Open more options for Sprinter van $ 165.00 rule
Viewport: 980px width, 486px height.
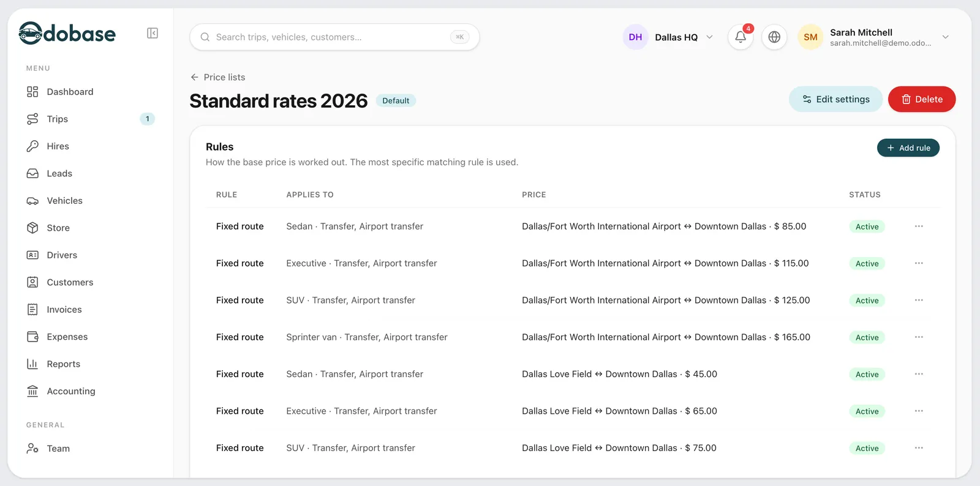[919, 337]
